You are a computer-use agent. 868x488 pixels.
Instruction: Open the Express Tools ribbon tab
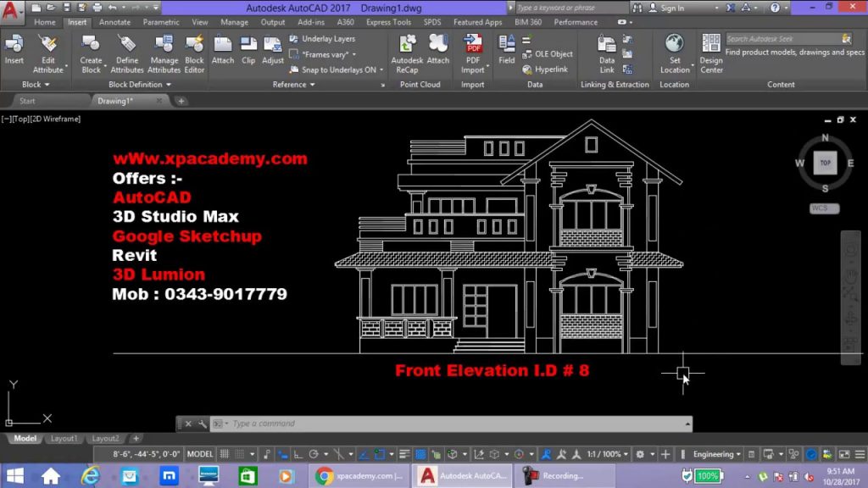[x=388, y=22]
